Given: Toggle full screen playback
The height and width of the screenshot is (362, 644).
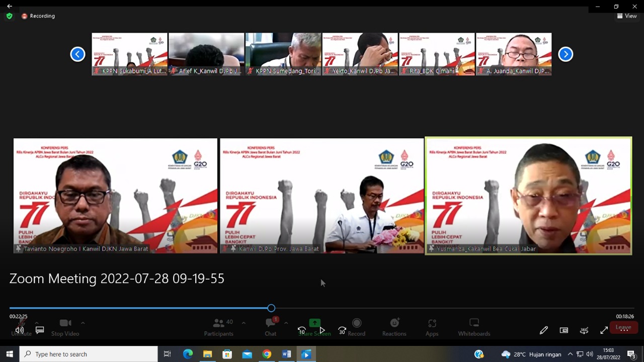Looking at the screenshot, I should coord(604,330).
